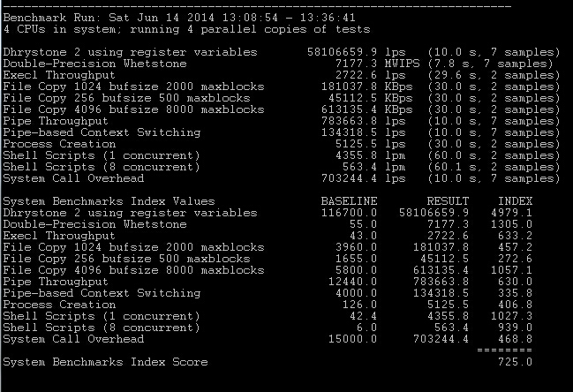Click Dhrystone result value 58106659.9 lps
Image resolution: width=573 pixels, height=392 pixels.
357,52
